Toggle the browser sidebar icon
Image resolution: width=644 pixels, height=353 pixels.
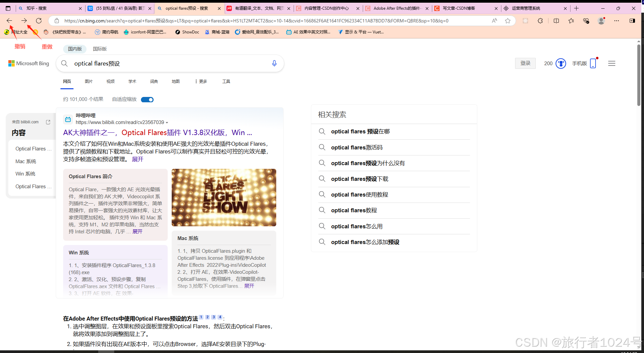(x=632, y=21)
